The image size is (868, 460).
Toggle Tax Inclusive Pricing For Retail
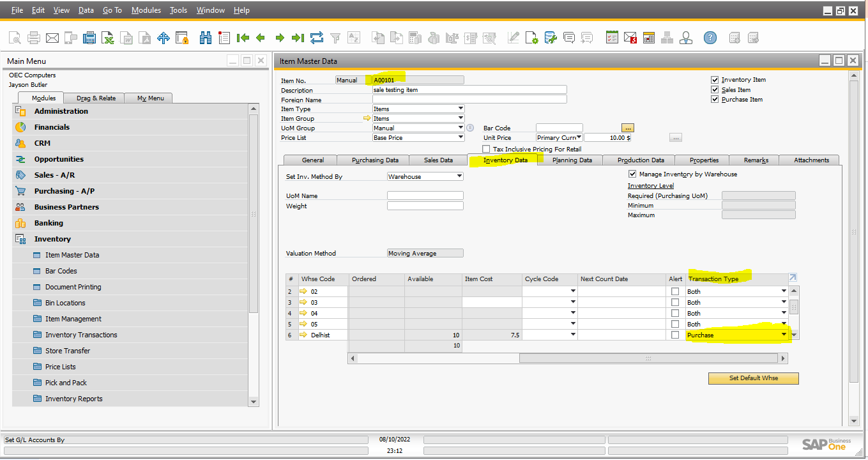tap(486, 149)
